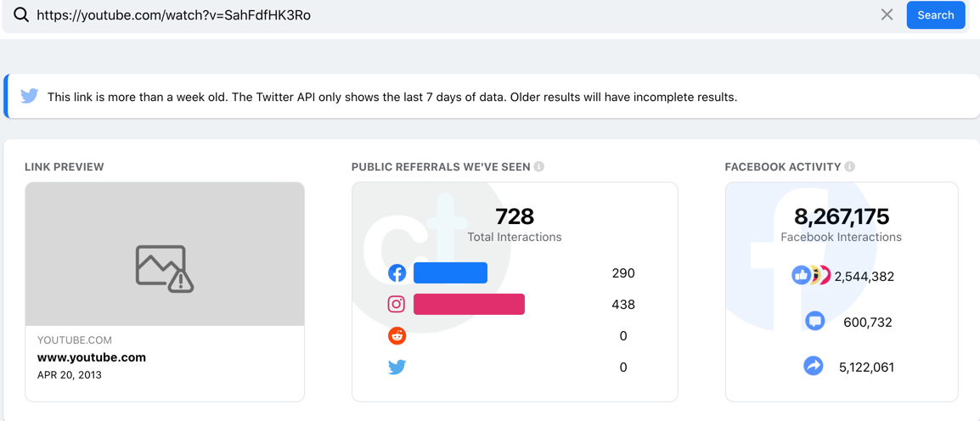
Task: Clear the search field with the X icon
Action: pos(887,14)
